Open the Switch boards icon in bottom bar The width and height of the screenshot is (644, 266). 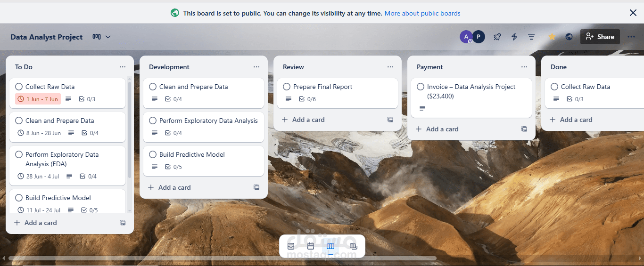pos(354,246)
